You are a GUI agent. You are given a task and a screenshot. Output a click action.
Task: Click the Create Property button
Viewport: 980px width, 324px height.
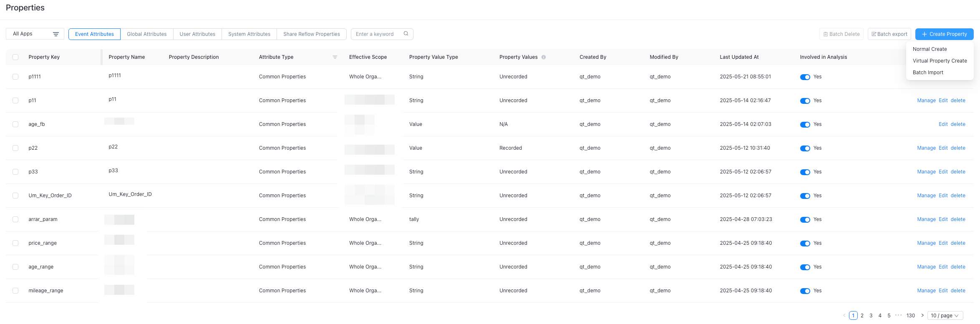pyautogui.click(x=944, y=34)
